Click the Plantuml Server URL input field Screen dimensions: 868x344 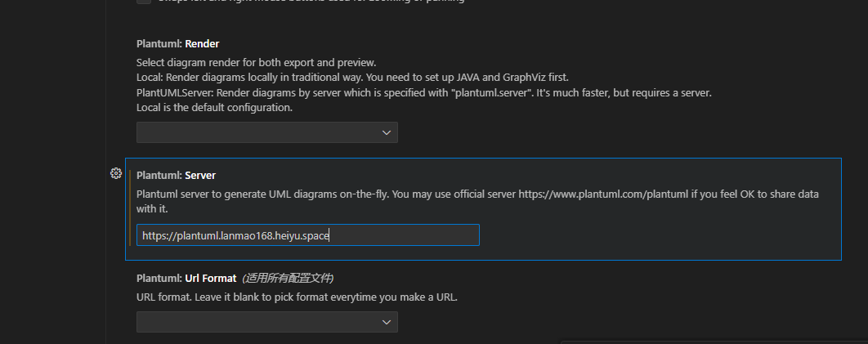pos(308,235)
